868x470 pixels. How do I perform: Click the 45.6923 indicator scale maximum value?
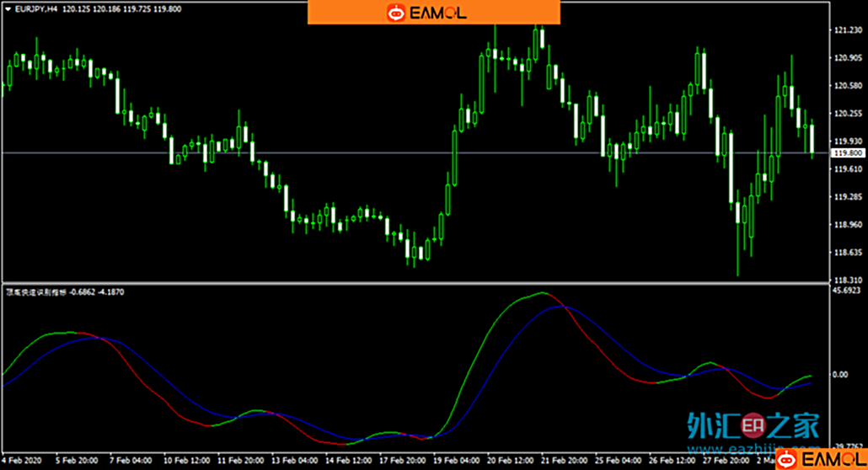click(x=847, y=291)
